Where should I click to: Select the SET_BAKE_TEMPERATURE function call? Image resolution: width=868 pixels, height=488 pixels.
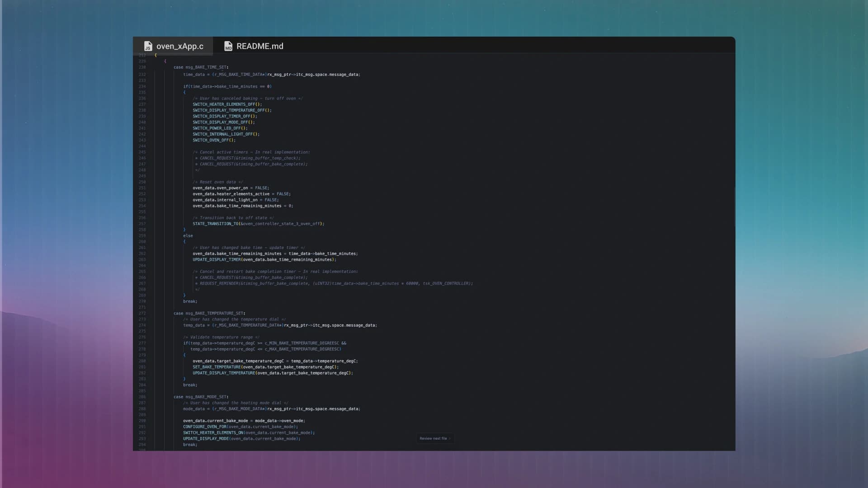217,367
